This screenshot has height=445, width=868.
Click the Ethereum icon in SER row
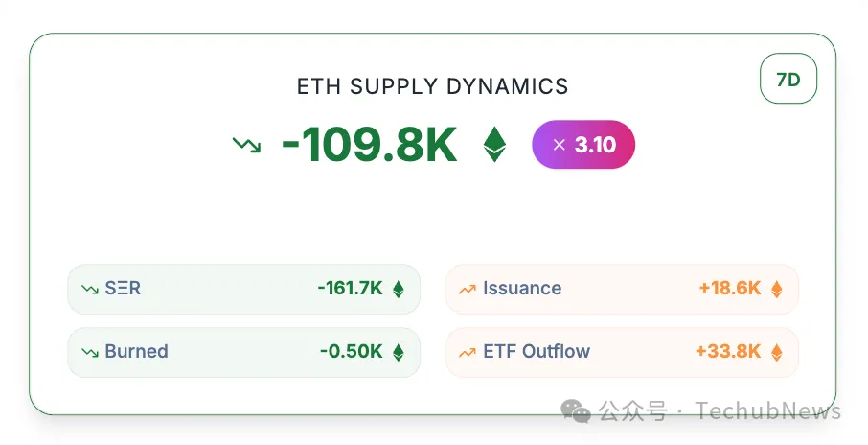coord(399,289)
